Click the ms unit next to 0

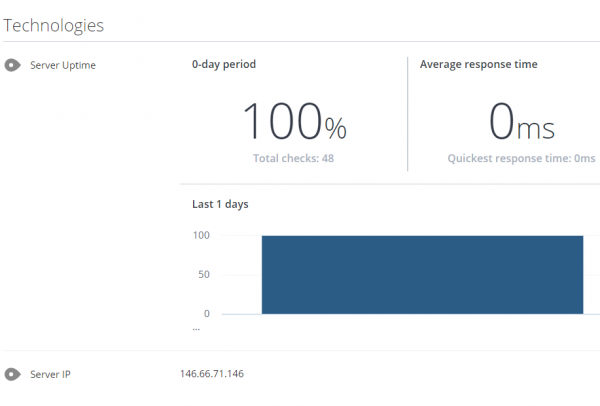tap(536, 129)
